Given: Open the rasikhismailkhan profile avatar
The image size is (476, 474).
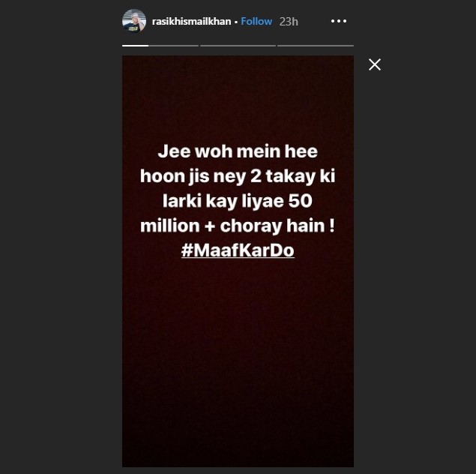Looking at the screenshot, I should pos(134,21).
